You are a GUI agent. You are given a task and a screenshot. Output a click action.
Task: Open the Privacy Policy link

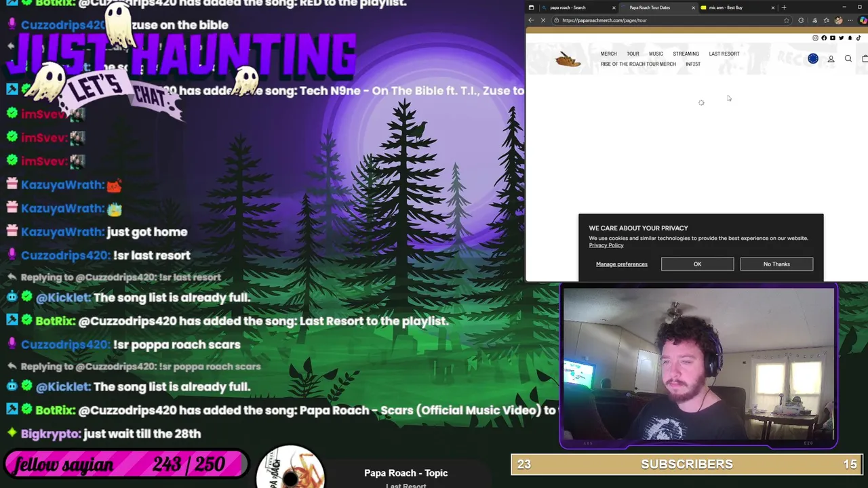point(606,245)
